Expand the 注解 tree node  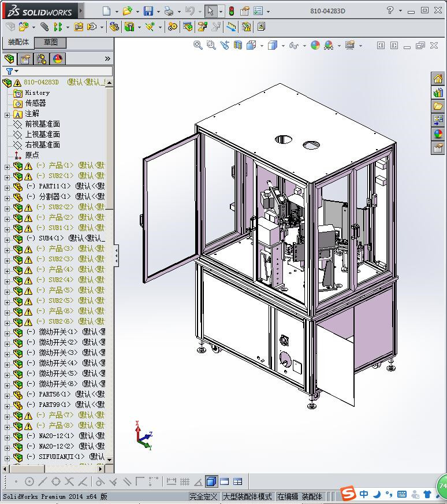click(7, 115)
